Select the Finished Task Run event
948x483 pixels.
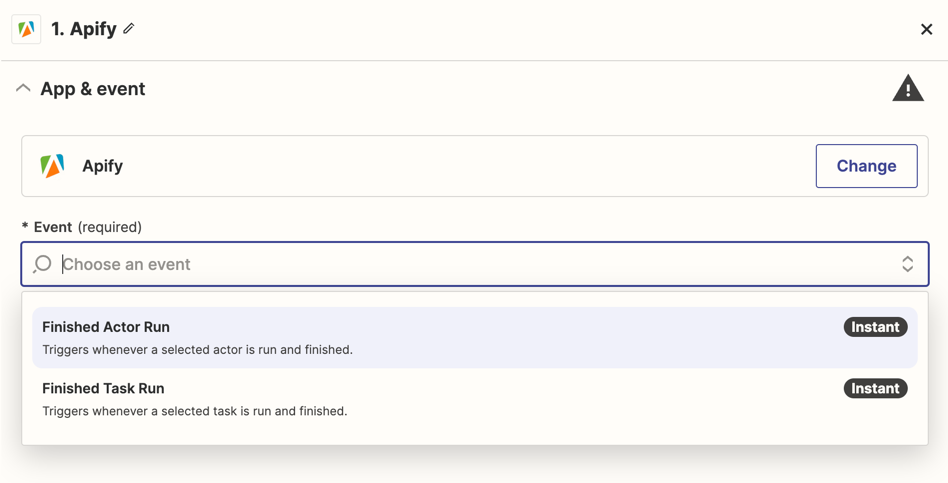(x=103, y=388)
